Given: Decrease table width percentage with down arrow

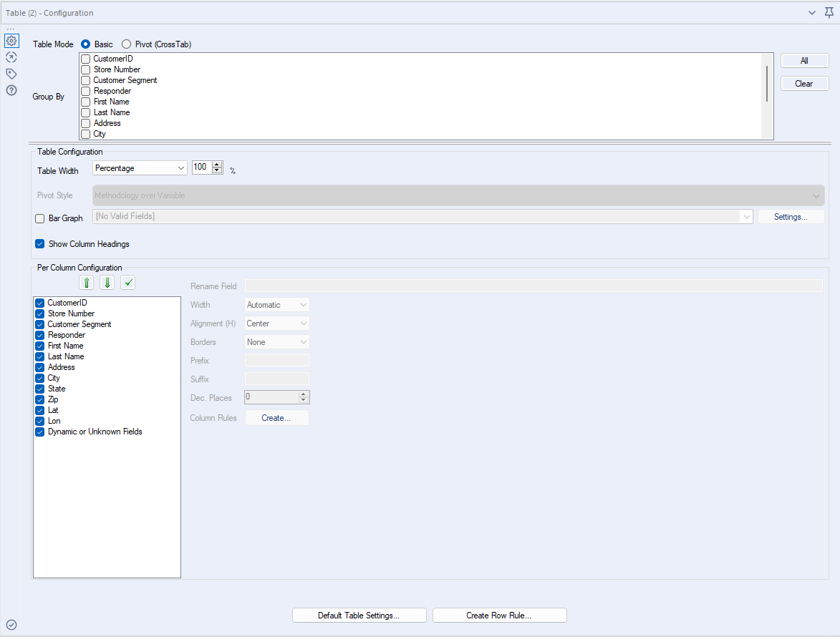Looking at the screenshot, I should point(217,171).
